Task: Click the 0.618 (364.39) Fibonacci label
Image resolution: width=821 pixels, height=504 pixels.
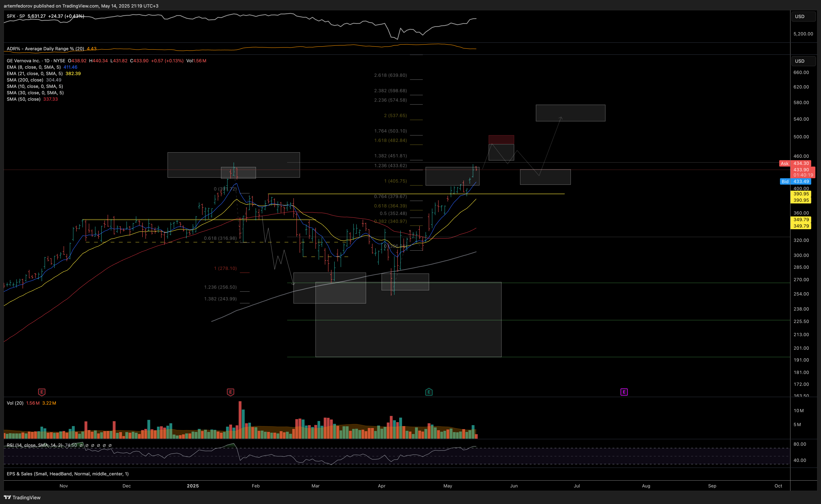Action: coord(390,206)
